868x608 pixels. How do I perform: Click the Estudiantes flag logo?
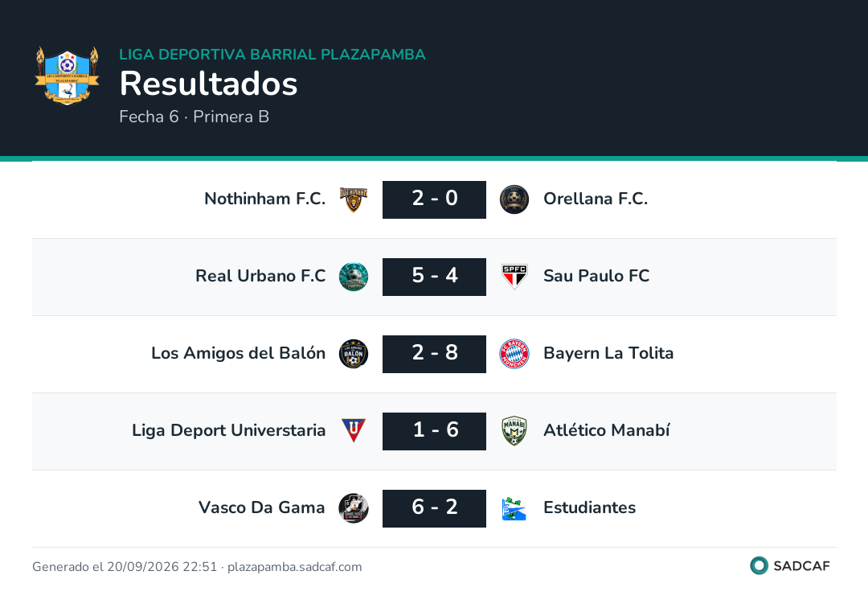coord(514,508)
